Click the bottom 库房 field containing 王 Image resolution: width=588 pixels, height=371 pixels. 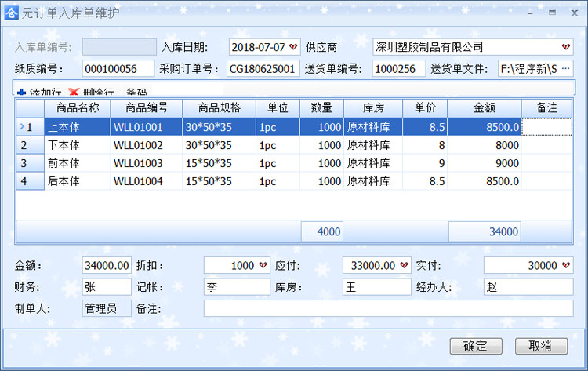point(377,287)
